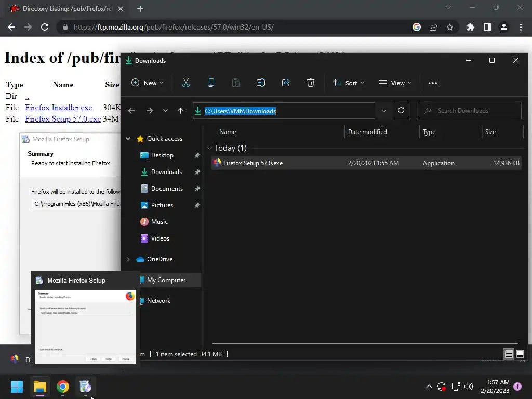The height and width of the screenshot is (399, 532).
Task: Select Firefox Setup 57.0.exe file row
Action: coord(366,163)
